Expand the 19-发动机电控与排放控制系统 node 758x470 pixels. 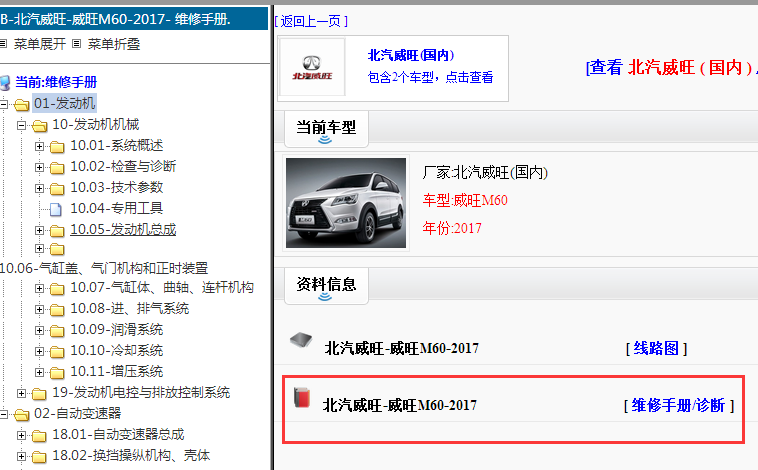coord(21,393)
